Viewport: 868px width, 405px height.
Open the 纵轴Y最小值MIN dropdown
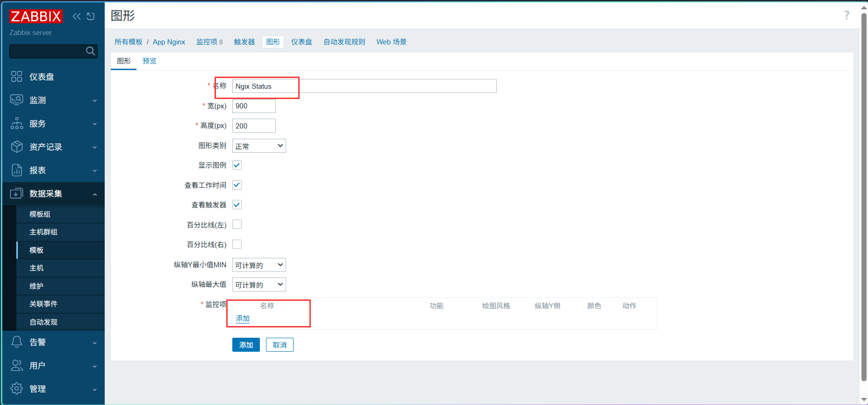(x=259, y=265)
